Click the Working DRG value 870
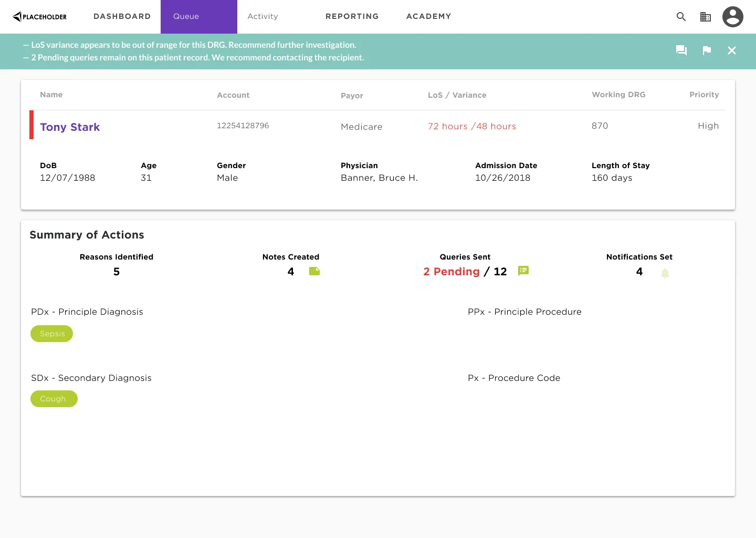Screen dimensions: 756x538 click(x=600, y=126)
